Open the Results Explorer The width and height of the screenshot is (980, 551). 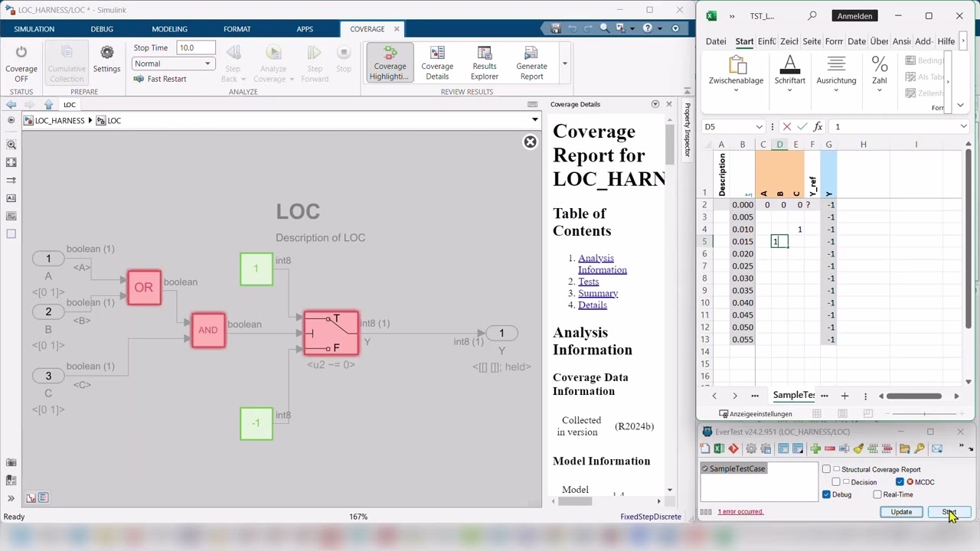tap(485, 62)
